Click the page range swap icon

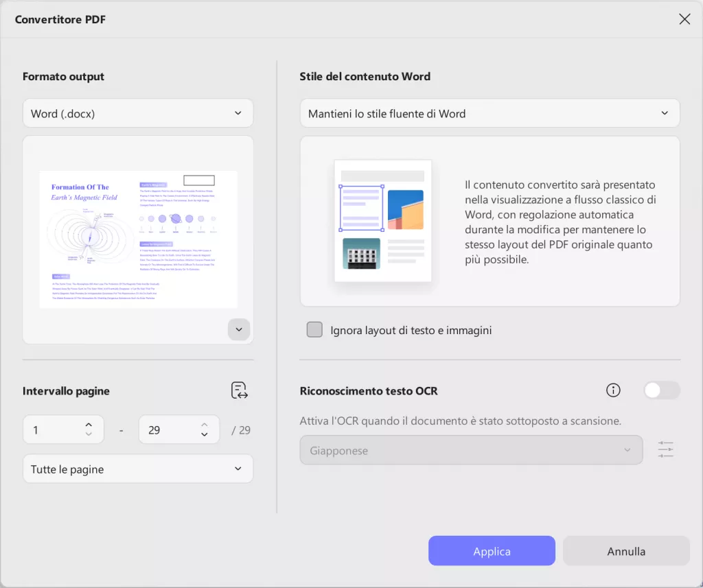click(239, 391)
